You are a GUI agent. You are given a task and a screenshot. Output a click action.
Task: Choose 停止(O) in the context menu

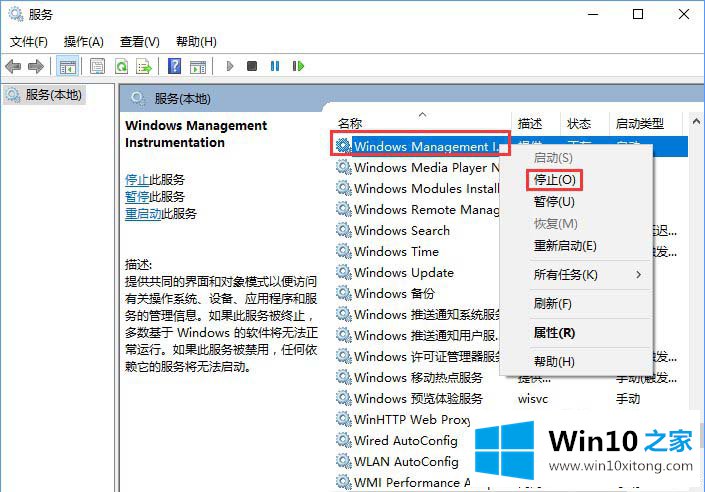(x=554, y=180)
